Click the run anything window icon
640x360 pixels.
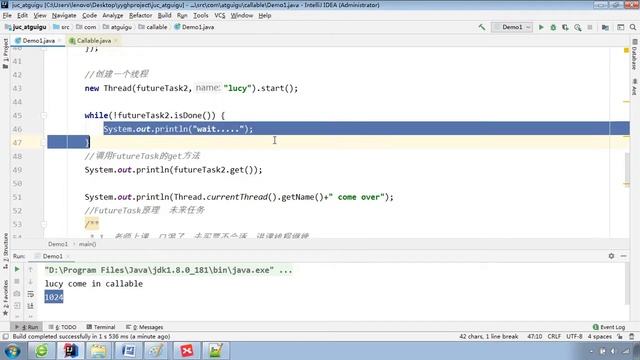point(620,27)
